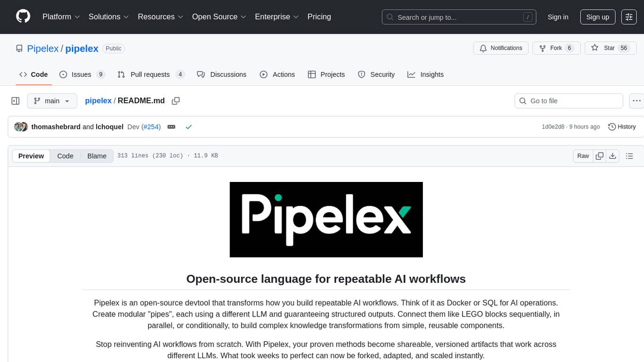Click the Public visibility label
This screenshot has width=644, height=362.
(x=114, y=48)
